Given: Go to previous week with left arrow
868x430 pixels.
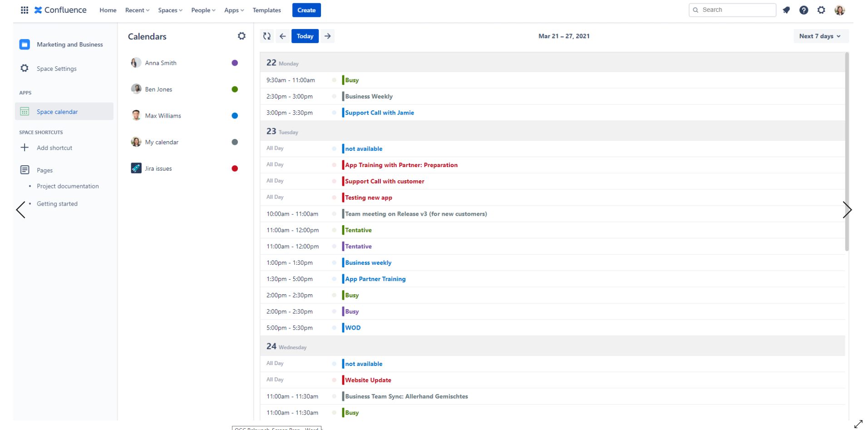Looking at the screenshot, I should [x=283, y=36].
